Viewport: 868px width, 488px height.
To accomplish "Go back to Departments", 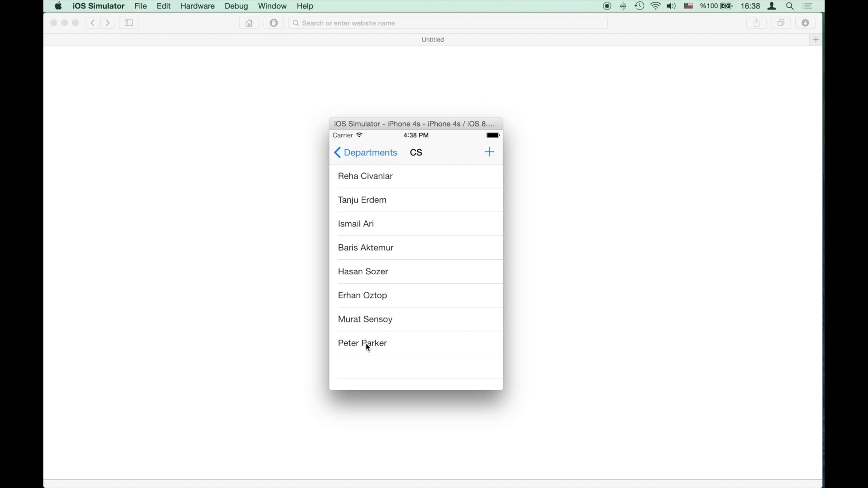I will (365, 152).
